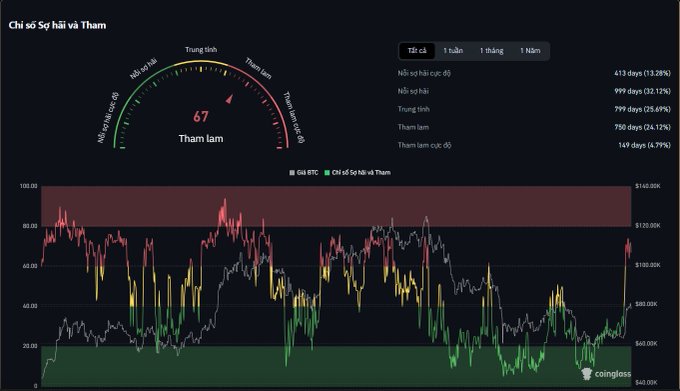Click the "40.00" left axis label

click(30, 306)
